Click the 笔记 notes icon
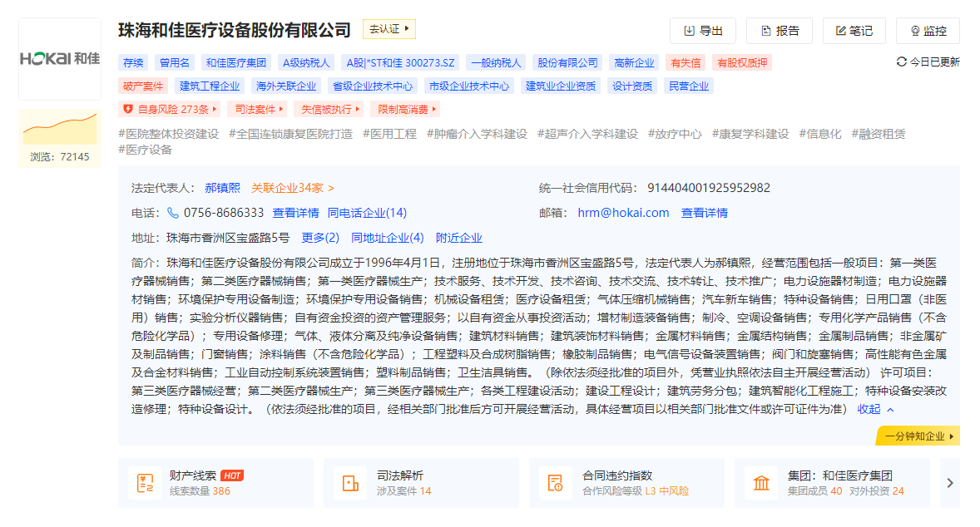980x527 pixels. pyautogui.click(x=839, y=31)
